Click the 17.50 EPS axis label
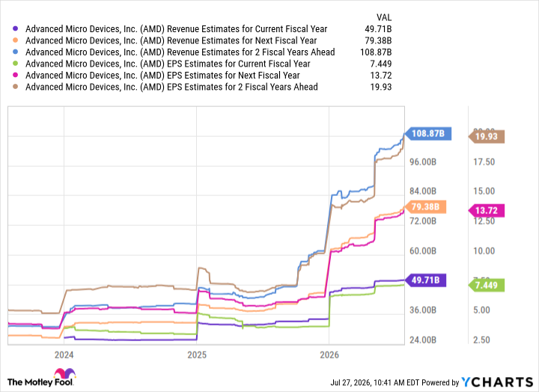 tap(484, 162)
